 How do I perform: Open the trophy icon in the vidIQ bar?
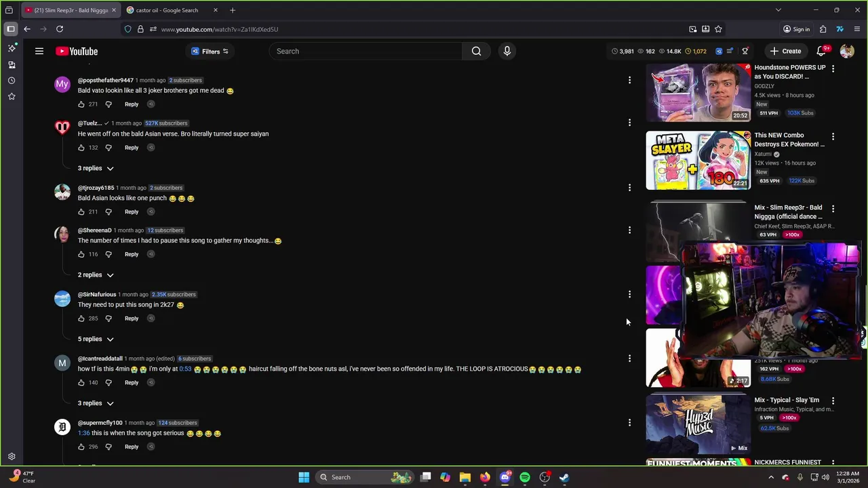[745, 51]
